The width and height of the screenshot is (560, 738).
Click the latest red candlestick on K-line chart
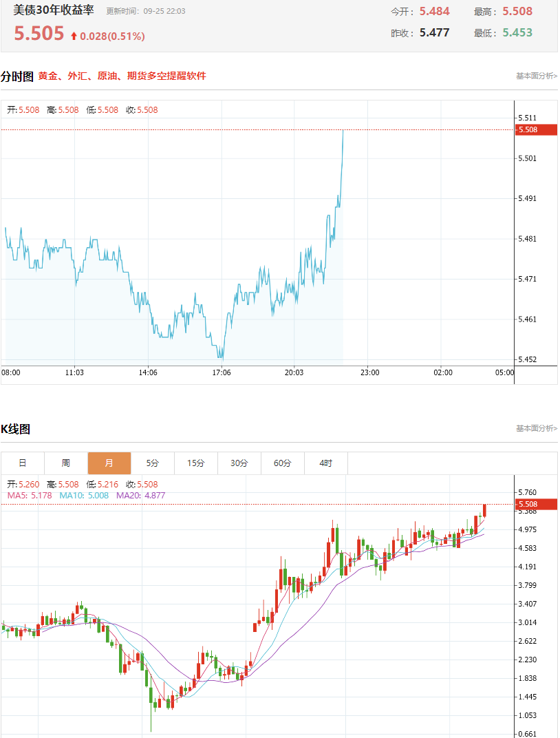[484, 511]
